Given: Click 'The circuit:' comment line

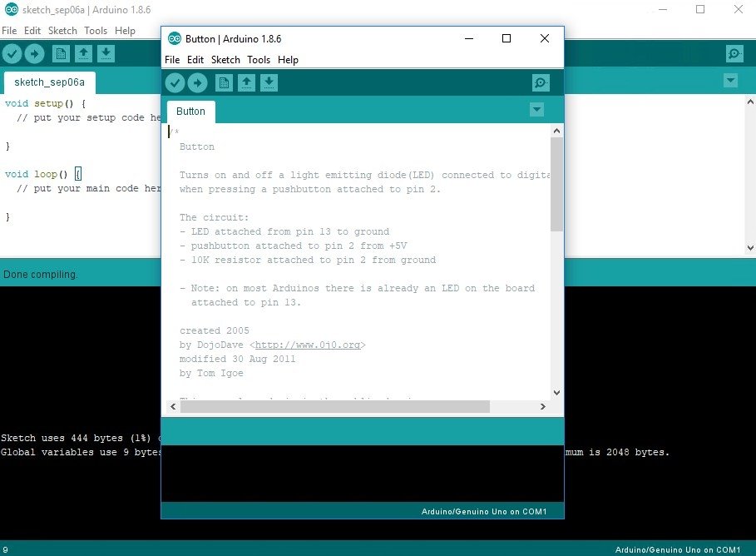Looking at the screenshot, I should coord(214,217).
